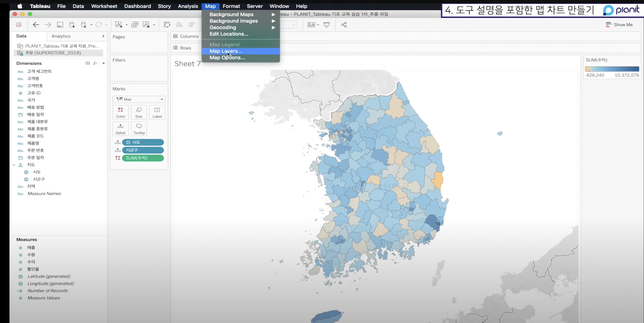The width and height of the screenshot is (644, 323).
Task: Click the Share workbook icon
Action: [344, 25]
